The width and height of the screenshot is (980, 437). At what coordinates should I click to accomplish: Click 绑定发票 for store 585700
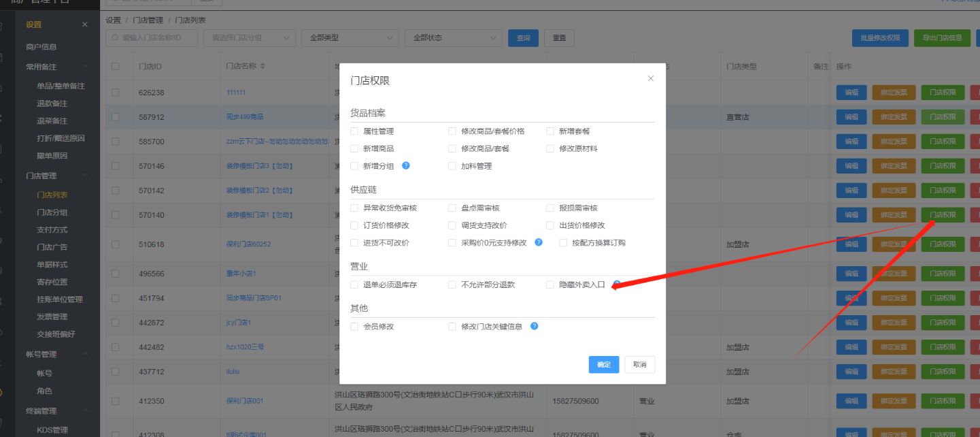894,142
